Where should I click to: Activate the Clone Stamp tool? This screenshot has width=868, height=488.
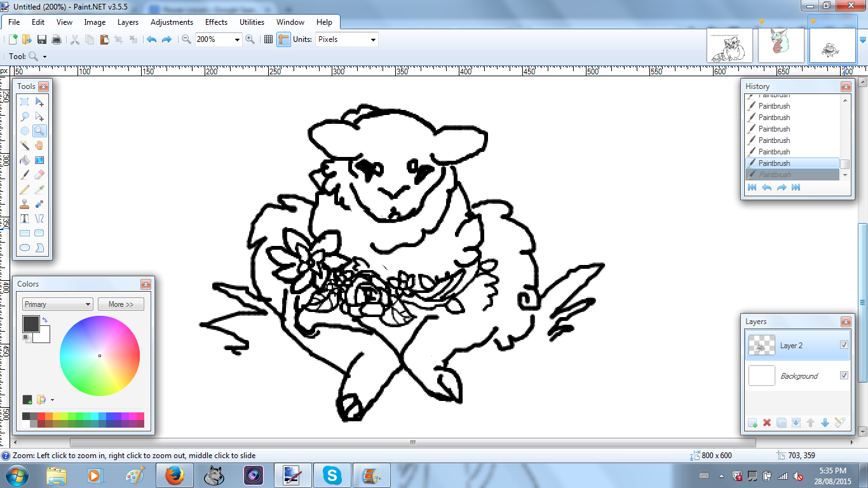[x=25, y=204]
